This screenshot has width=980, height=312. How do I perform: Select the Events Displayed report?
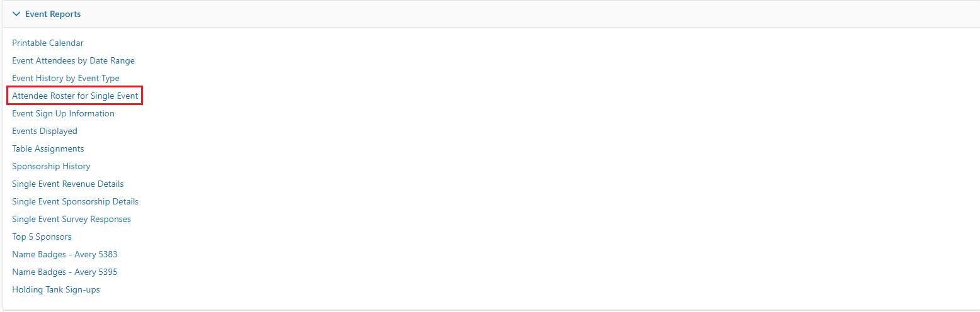(45, 131)
